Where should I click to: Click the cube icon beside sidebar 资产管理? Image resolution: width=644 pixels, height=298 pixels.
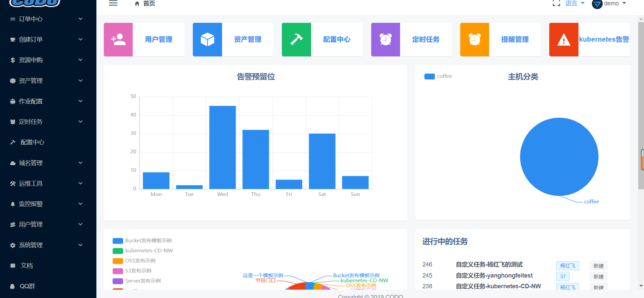pyautogui.click(x=13, y=81)
